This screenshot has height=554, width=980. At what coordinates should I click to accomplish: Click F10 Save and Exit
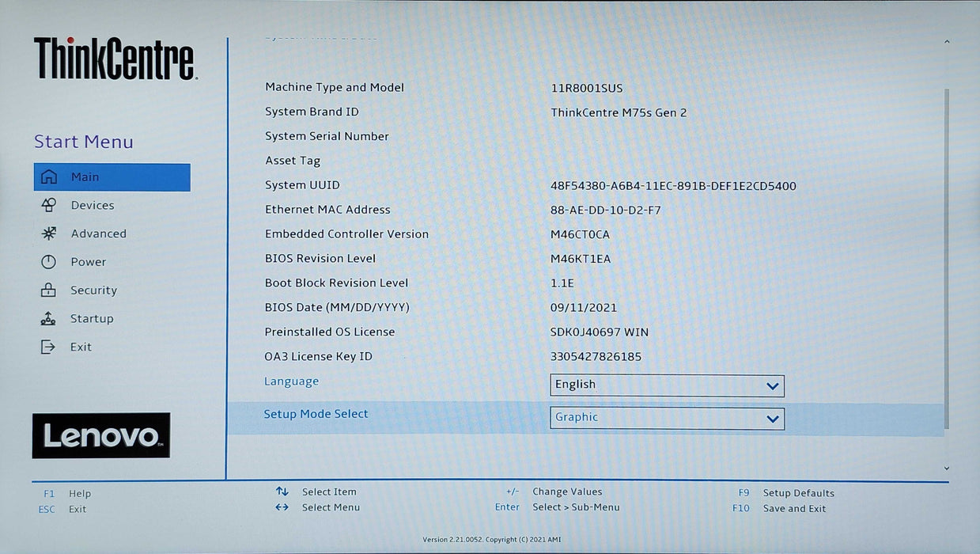point(793,509)
